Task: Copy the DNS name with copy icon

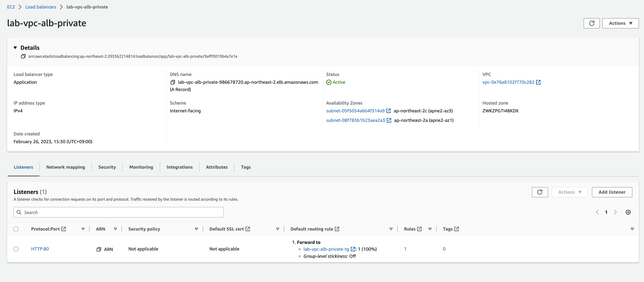Action: (x=172, y=82)
